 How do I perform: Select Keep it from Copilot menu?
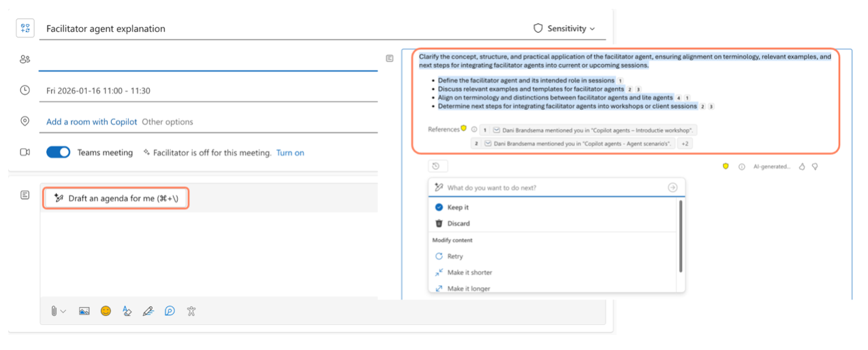click(x=457, y=207)
